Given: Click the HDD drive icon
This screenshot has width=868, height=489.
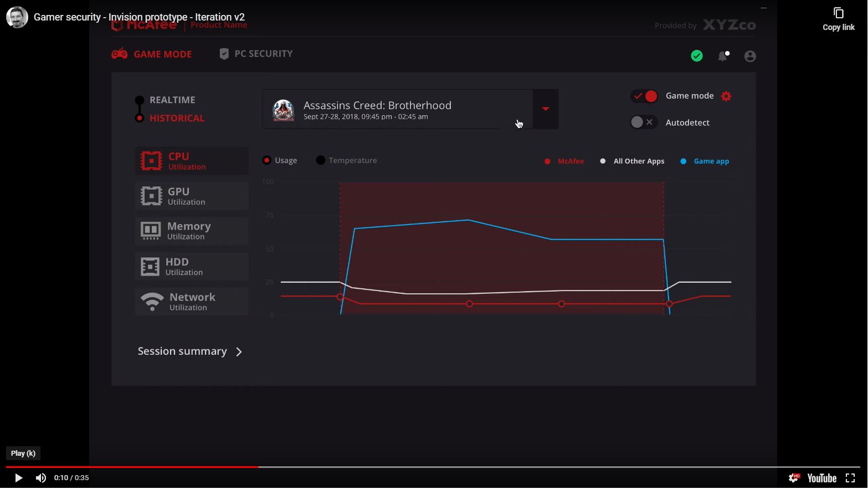Looking at the screenshot, I should pyautogui.click(x=150, y=267).
